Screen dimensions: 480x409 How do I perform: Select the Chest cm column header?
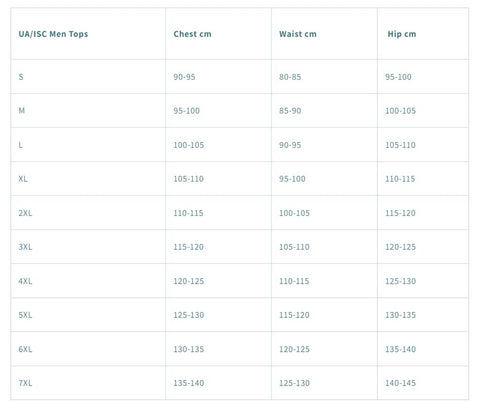(x=192, y=34)
